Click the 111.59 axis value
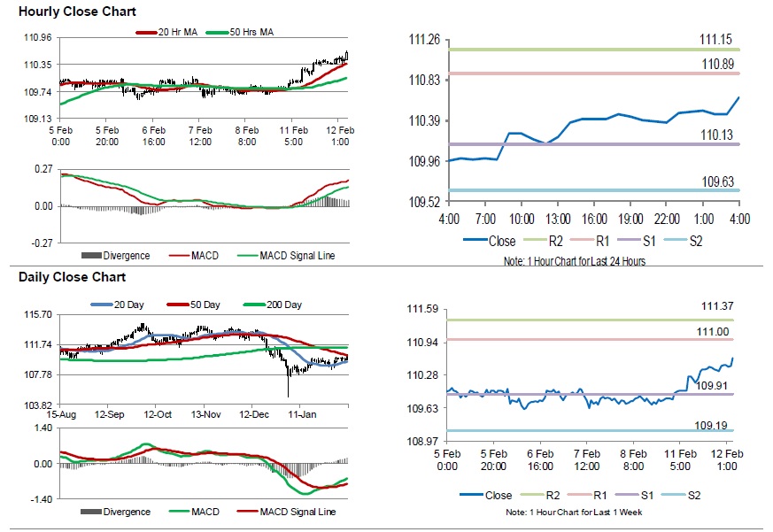Viewport: 773px width, 532px height. (422, 309)
